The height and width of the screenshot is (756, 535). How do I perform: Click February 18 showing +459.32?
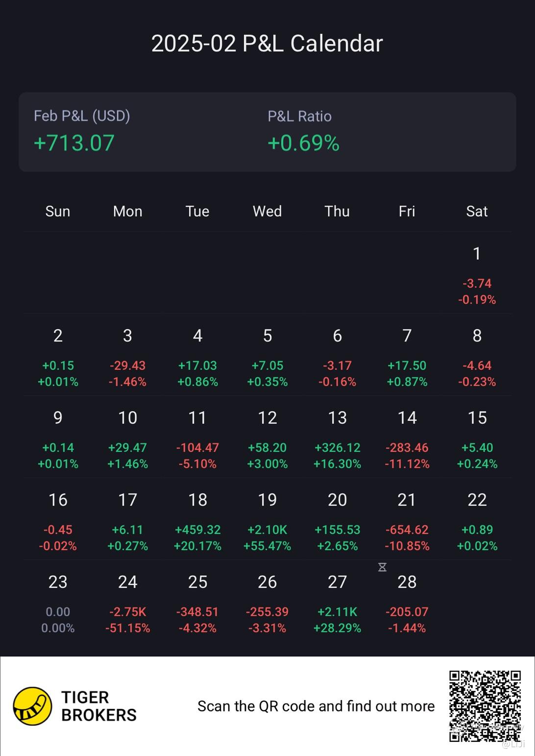click(x=197, y=521)
